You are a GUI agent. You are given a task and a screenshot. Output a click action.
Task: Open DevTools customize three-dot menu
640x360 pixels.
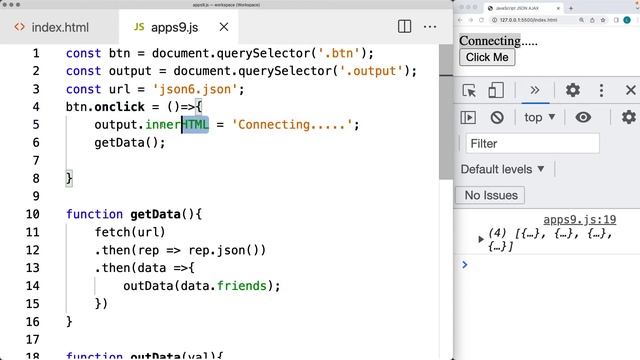pyautogui.click(x=601, y=90)
